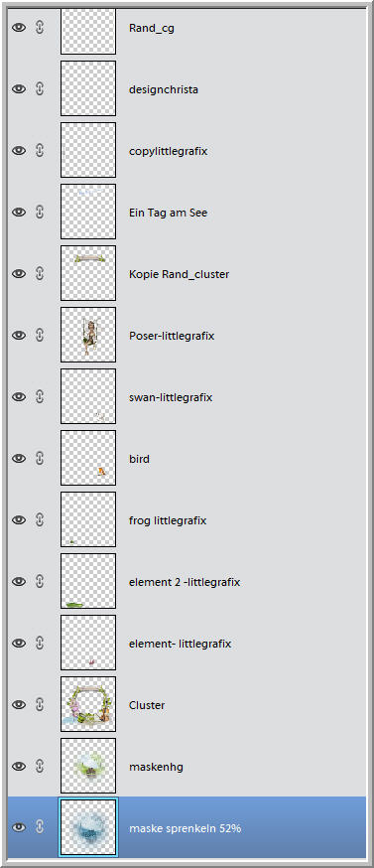Click link icon of frog littlegrafix layer
The height and width of the screenshot is (868, 374).
(x=40, y=519)
